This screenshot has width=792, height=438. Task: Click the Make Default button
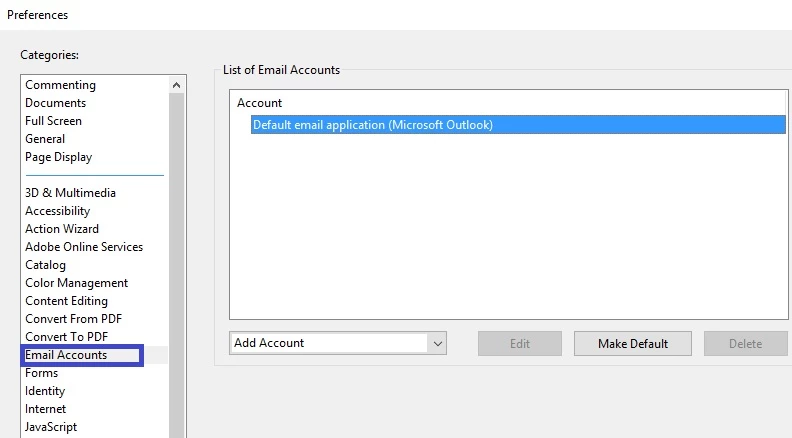(633, 344)
